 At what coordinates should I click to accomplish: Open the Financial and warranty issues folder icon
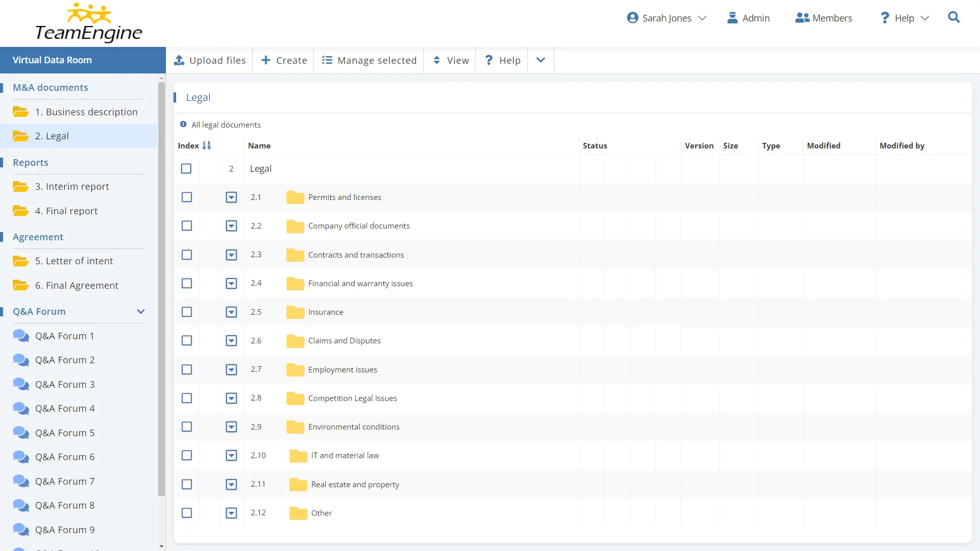295,284
